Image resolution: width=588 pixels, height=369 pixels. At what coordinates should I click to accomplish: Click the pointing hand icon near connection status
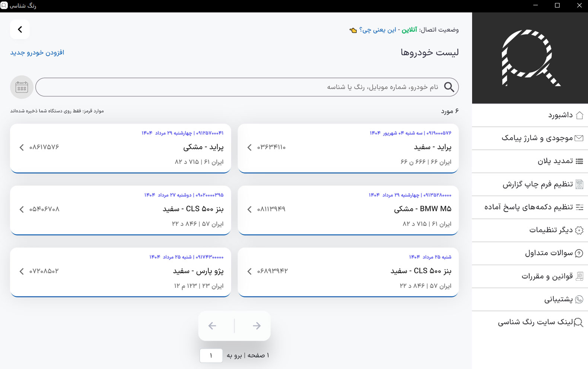coord(353,30)
